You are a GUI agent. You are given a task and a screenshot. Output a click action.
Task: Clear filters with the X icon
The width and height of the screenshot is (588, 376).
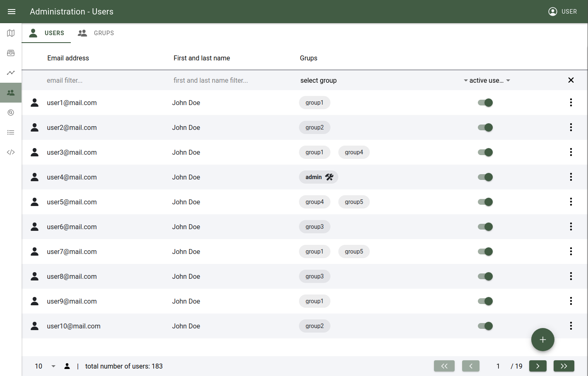tap(571, 80)
